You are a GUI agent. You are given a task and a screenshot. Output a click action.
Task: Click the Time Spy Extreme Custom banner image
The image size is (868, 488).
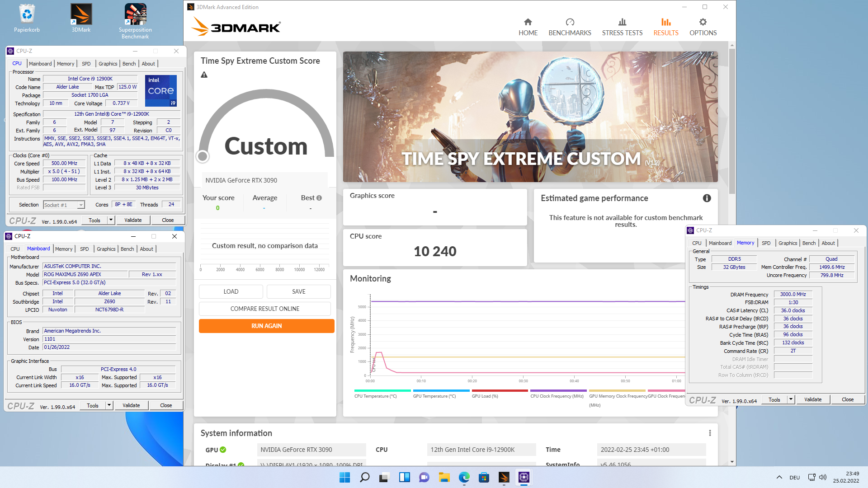pyautogui.click(x=530, y=117)
